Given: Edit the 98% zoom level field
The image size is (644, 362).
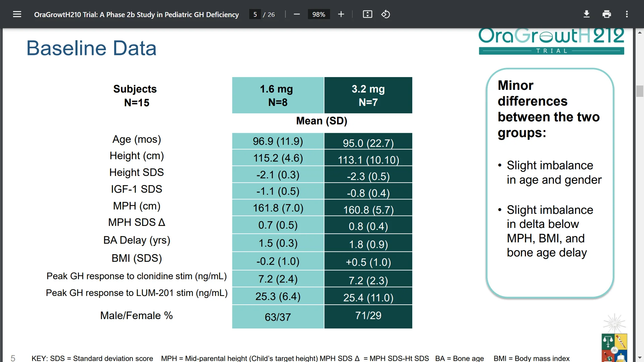Looking at the screenshot, I should [x=319, y=14].
